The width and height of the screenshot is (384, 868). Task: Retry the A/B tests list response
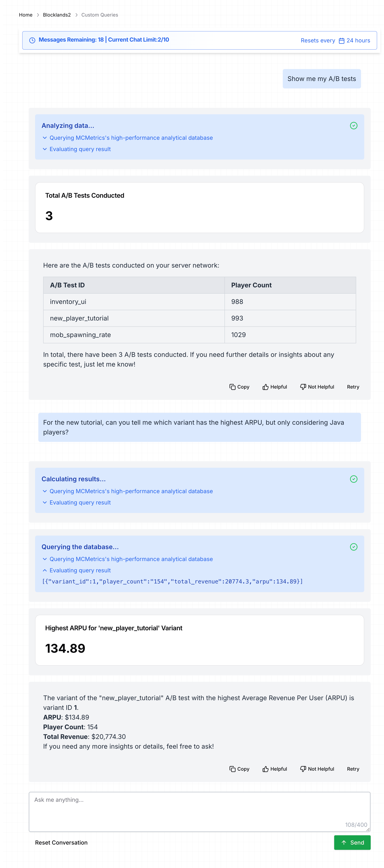[353, 387]
